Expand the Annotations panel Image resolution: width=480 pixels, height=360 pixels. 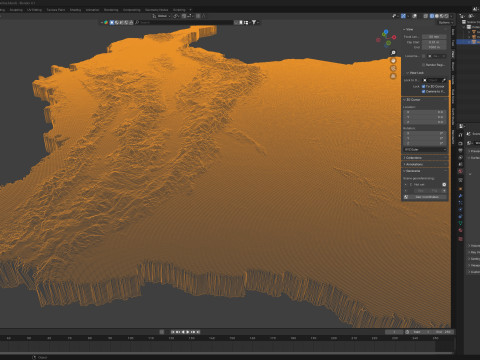click(x=413, y=164)
